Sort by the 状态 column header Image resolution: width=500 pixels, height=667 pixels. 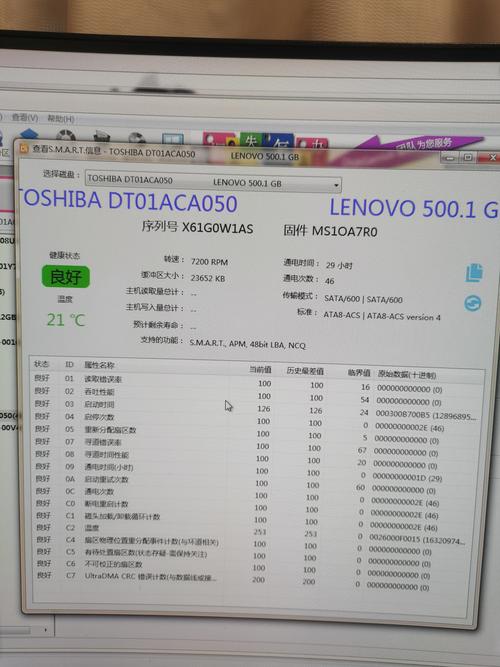[x=42, y=364]
